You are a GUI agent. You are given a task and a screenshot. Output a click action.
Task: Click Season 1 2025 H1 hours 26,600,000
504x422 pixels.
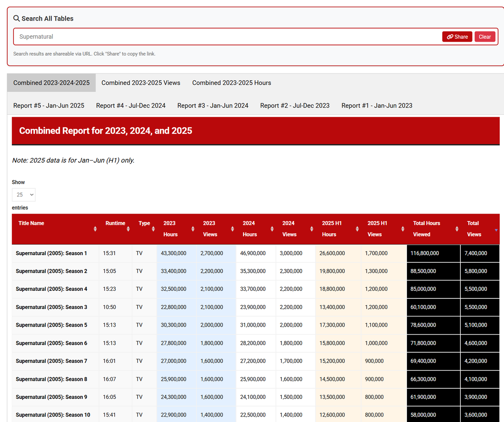coord(332,253)
